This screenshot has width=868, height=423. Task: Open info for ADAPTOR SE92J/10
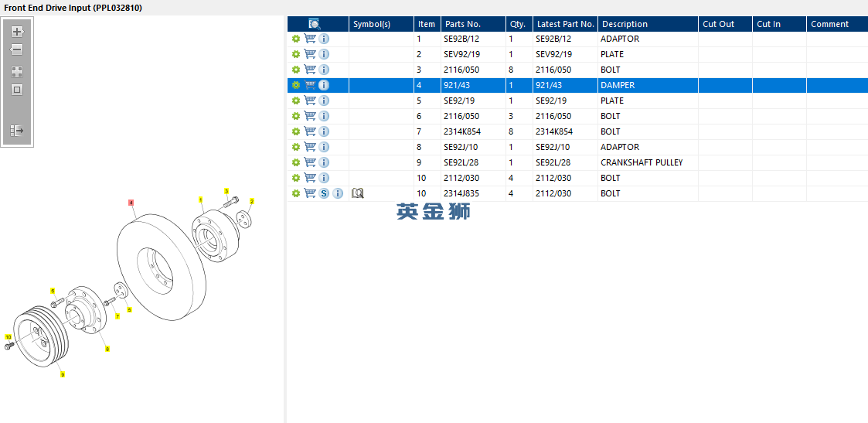click(324, 147)
